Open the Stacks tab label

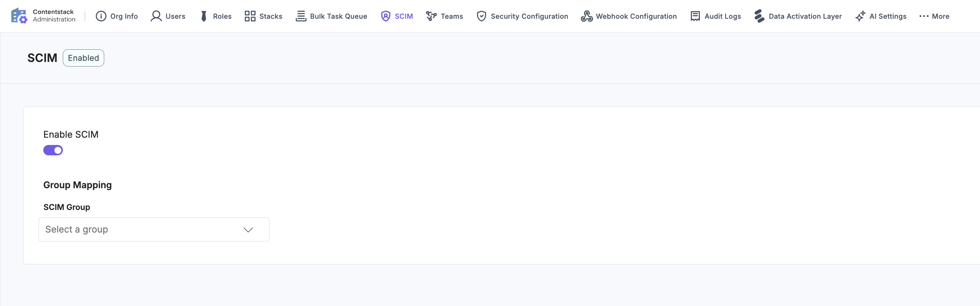(x=271, y=16)
